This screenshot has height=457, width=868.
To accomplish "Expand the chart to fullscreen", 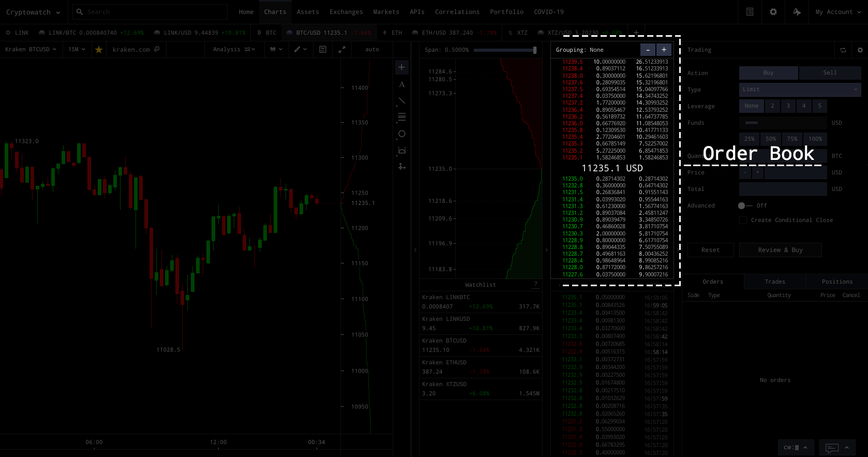I will point(342,49).
